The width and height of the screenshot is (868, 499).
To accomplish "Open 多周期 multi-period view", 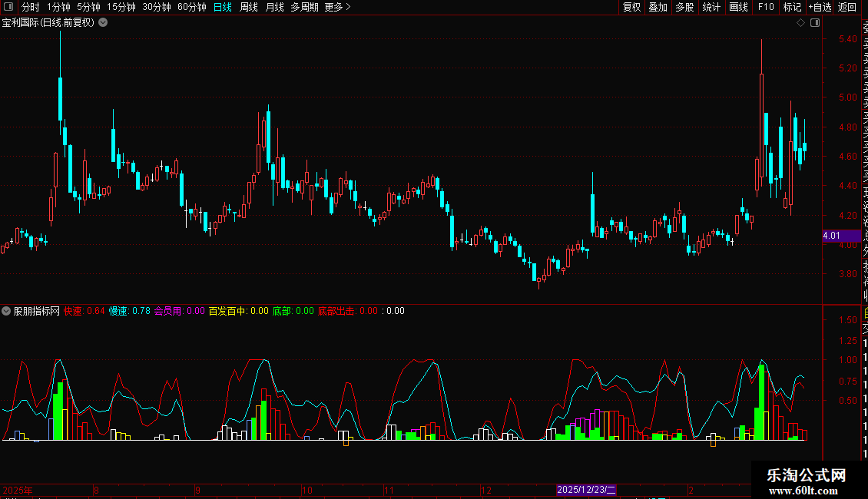I will (x=304, y=7).
